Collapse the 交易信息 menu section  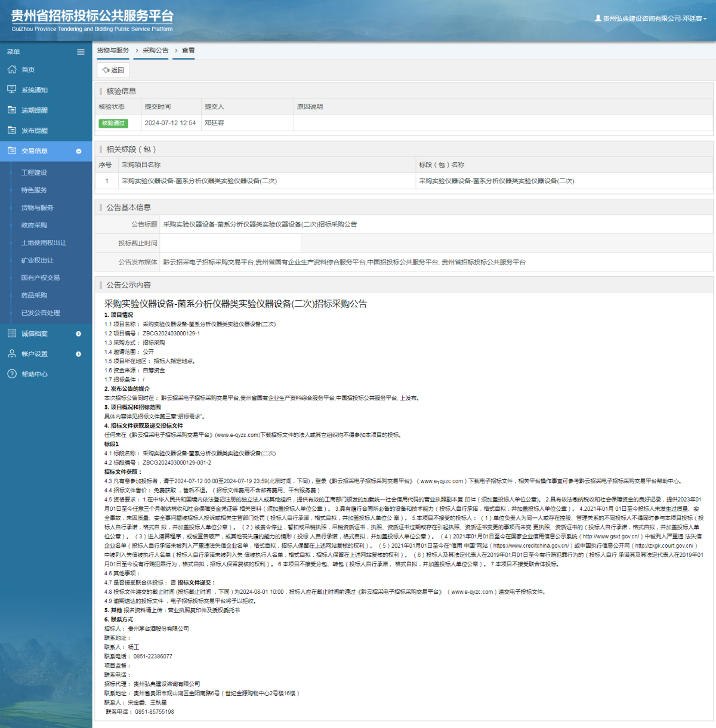tap(78, 151)
